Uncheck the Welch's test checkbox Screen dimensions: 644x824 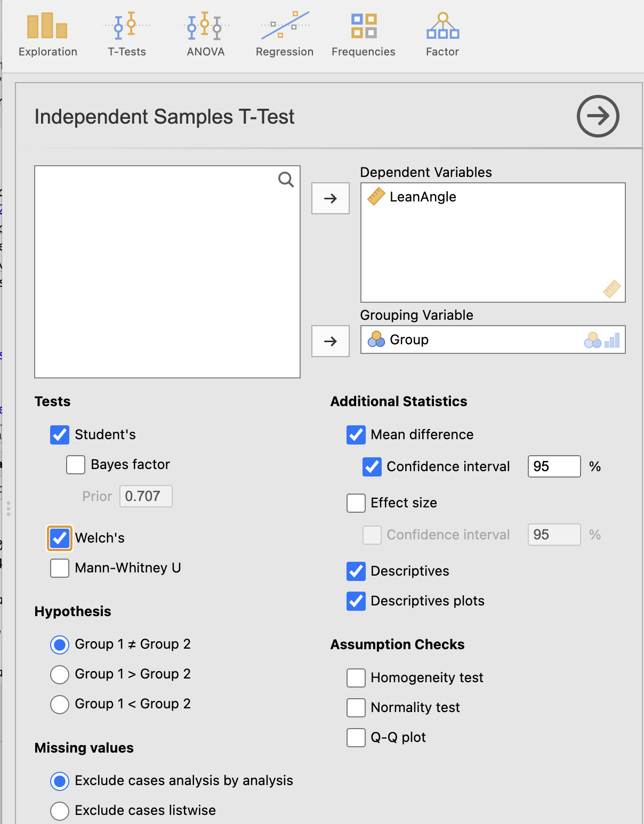tap(60, 538)
